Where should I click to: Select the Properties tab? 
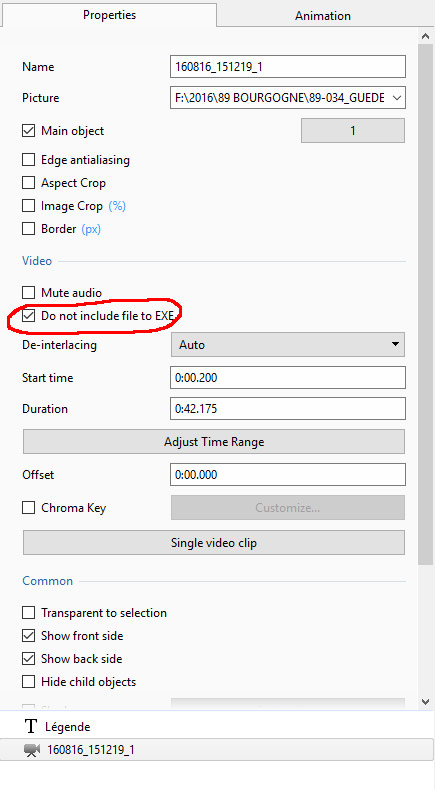109,15
